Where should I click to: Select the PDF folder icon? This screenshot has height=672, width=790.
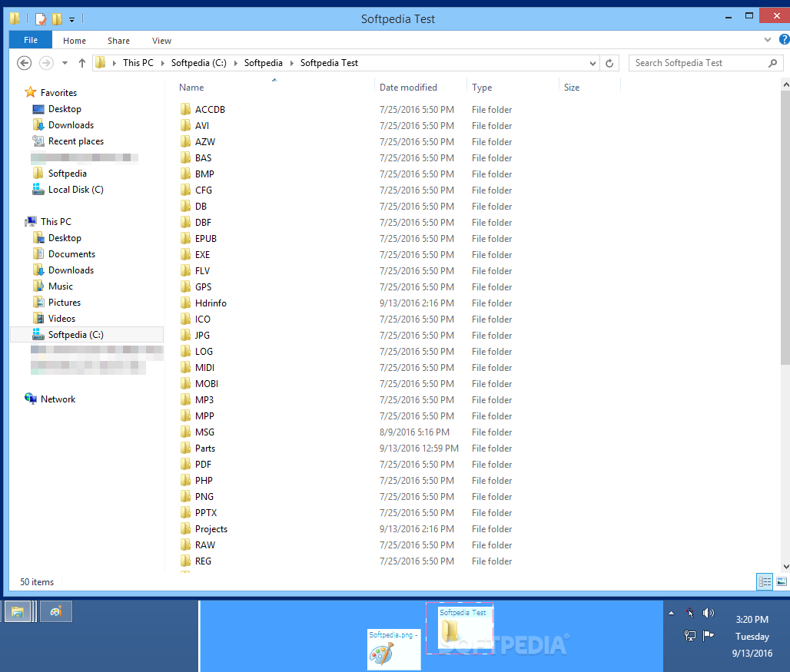(x=186, y=464)
